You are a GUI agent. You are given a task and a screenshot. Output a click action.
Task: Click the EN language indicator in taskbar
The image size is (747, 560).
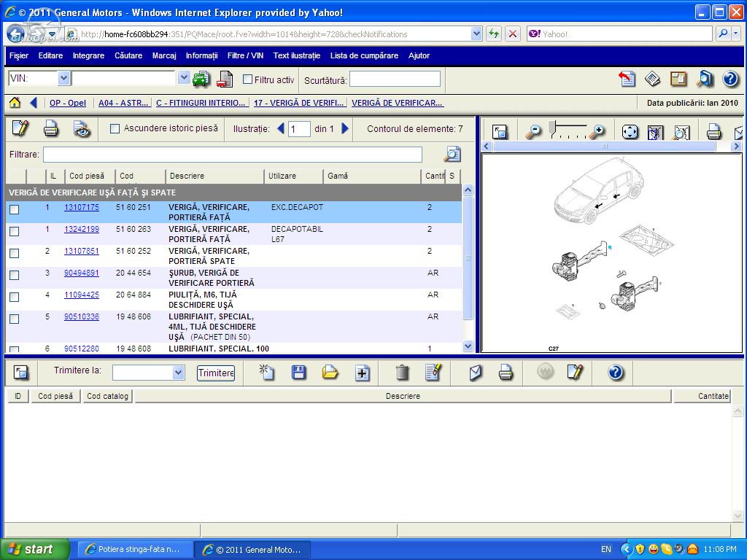click(606, 549)
